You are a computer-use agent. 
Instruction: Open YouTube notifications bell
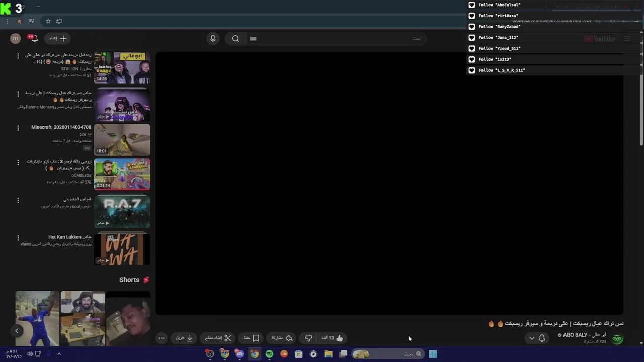pos(34,38)
